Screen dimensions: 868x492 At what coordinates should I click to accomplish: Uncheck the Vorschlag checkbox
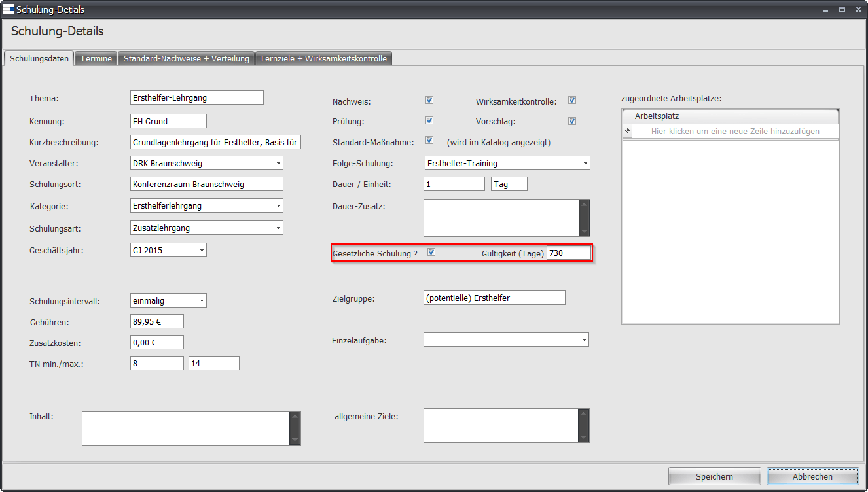(x=571, y=120)
